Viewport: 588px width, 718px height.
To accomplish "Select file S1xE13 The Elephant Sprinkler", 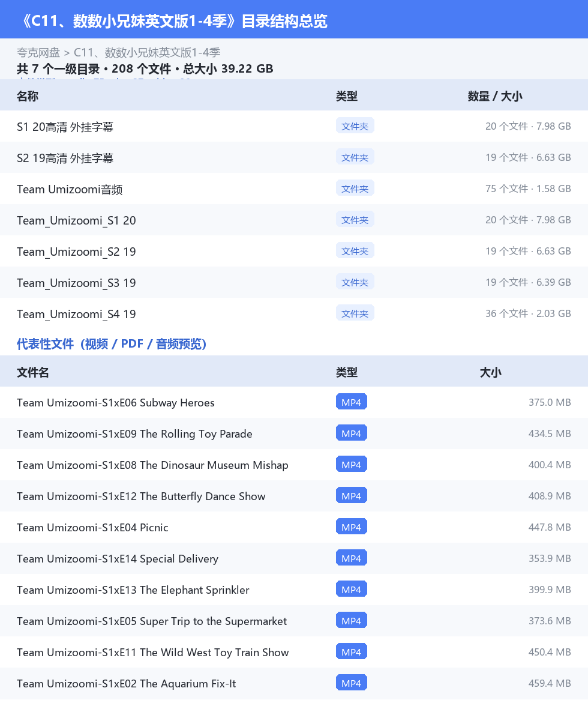I will click(x=294, y=590).
